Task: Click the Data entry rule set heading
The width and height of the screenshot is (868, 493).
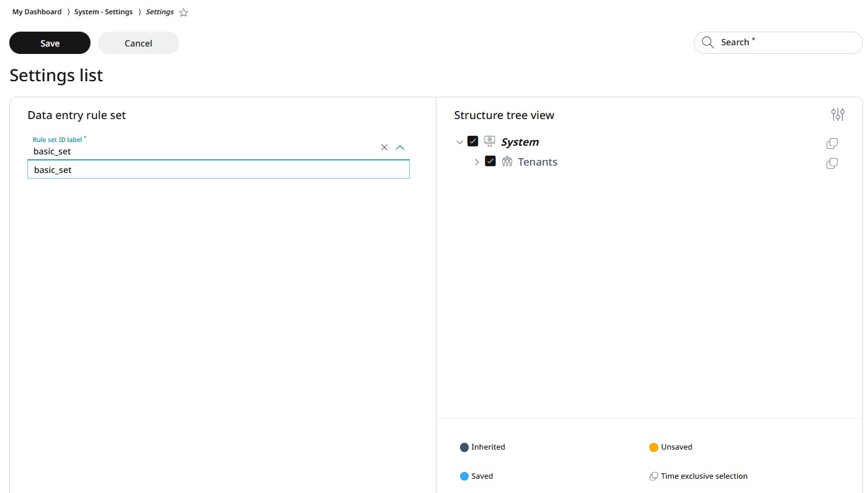Action: [77, 115]
